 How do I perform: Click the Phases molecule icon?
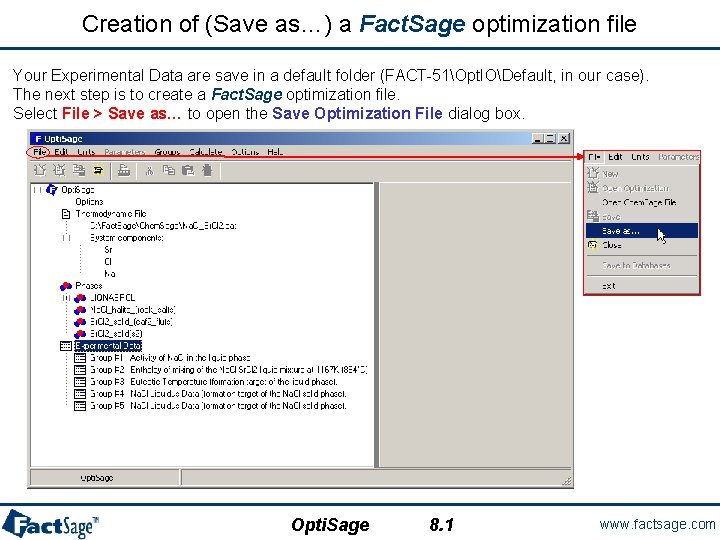[x=66, y=286]
